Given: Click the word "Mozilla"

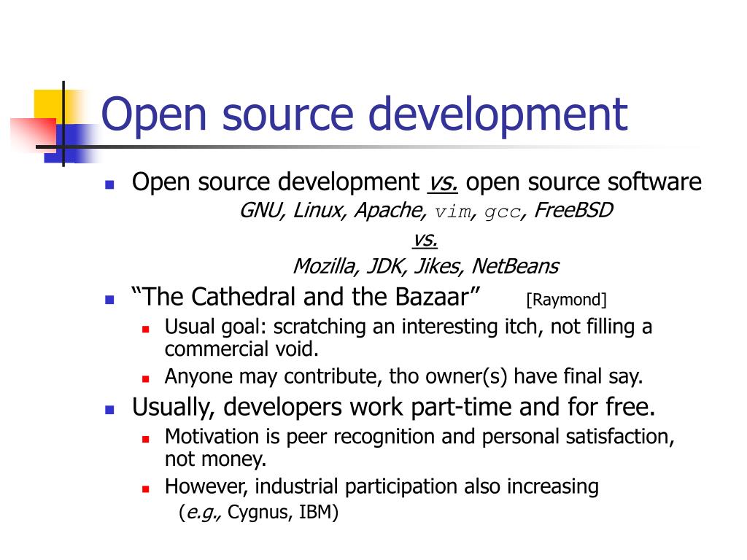Looking at the screenshot, I should tap(325, 266).
